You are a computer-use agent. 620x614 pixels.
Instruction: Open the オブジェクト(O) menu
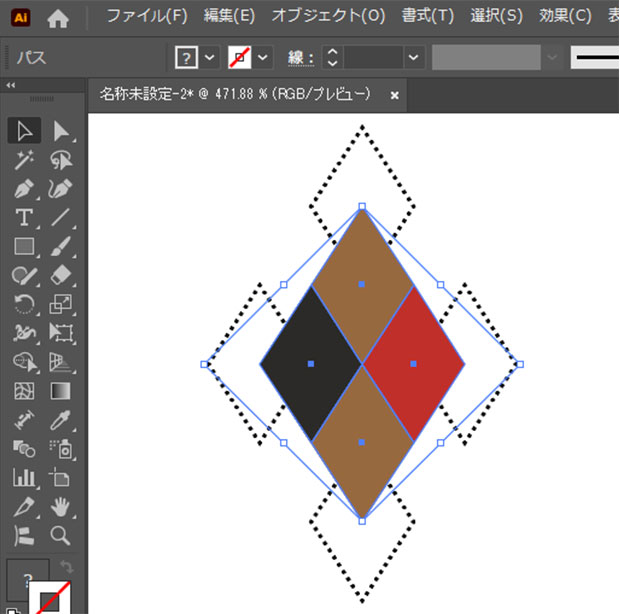click(328, 17)
